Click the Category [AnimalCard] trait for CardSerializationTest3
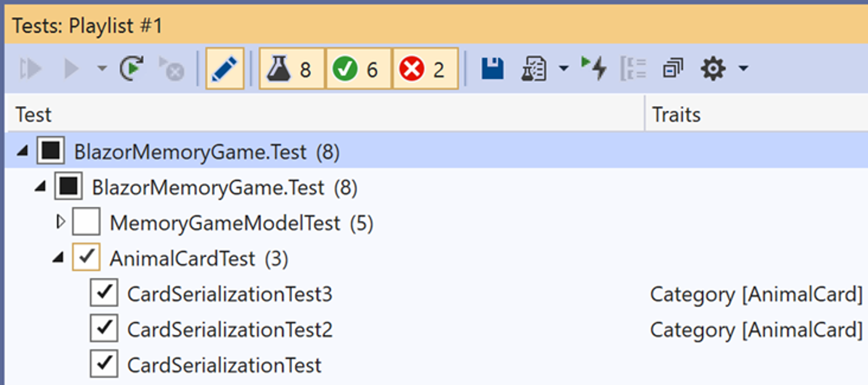Screen dimensions: 868x385 756,294
